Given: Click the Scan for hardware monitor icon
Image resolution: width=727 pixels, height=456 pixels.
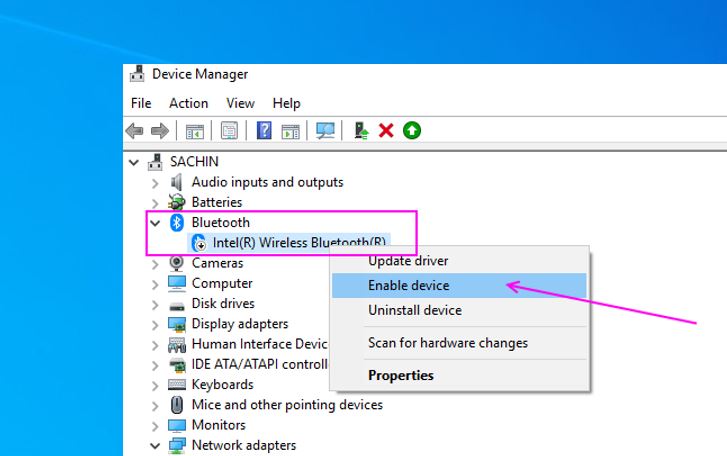Looking at the screenshot, I should coord(325,131).
